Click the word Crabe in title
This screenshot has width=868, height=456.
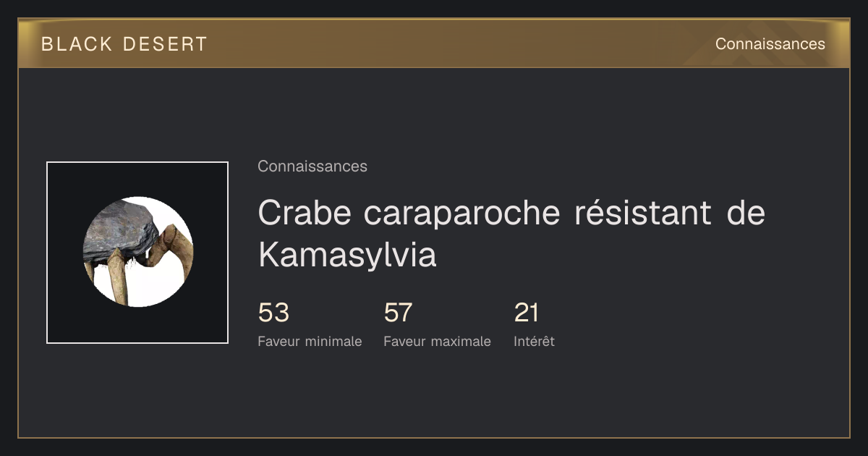tap(305, 213)
